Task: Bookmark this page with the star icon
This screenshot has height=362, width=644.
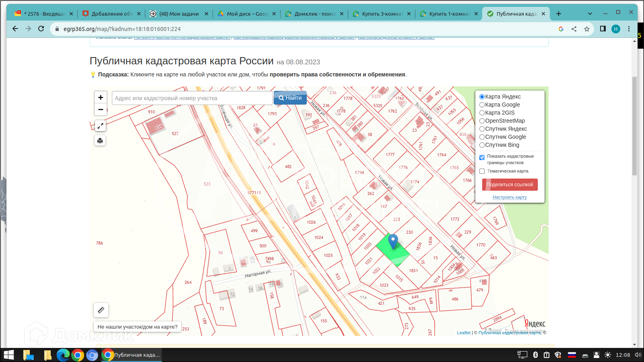Action: [x=587, y=29]
